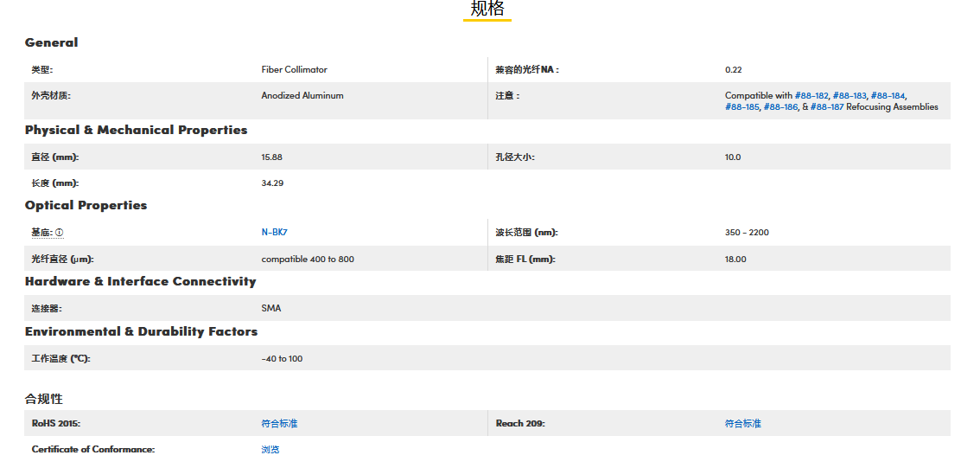
Task: Click the 350 - 2200 wavelength range value
Action: point(747,233)
